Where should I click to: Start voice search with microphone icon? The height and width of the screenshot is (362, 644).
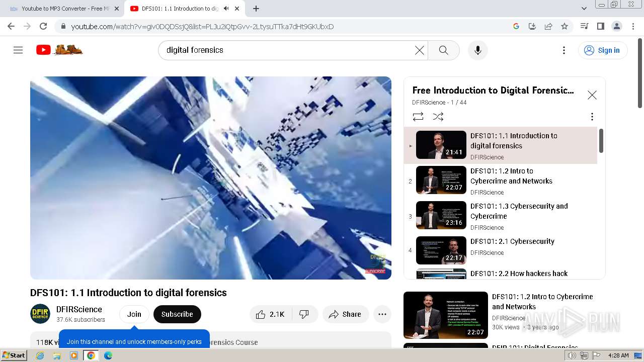point(477,50)
